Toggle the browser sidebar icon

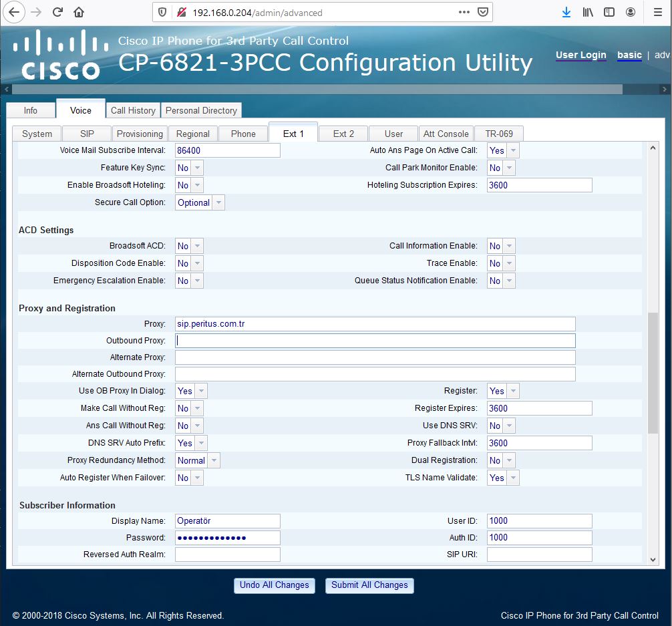[x=609, y=12]
